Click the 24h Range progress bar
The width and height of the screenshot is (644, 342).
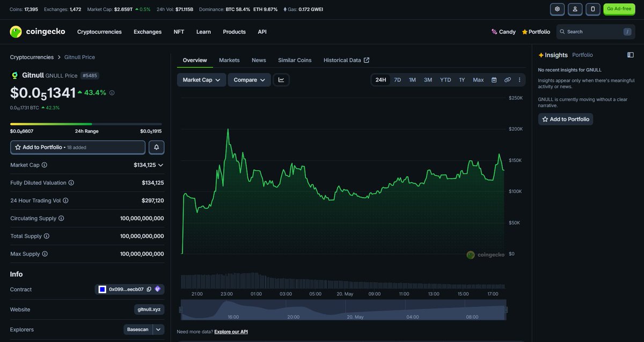click(x=86, y=124)
